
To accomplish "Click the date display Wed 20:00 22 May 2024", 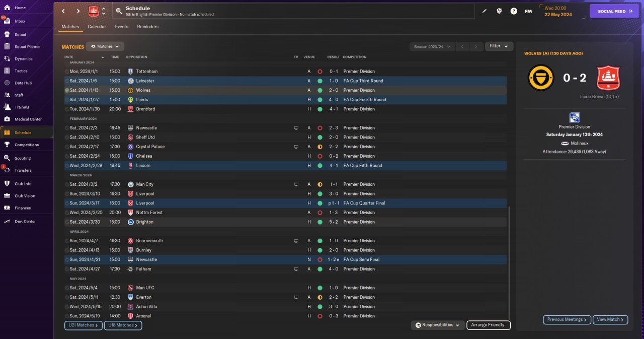I will click(558, 11).
